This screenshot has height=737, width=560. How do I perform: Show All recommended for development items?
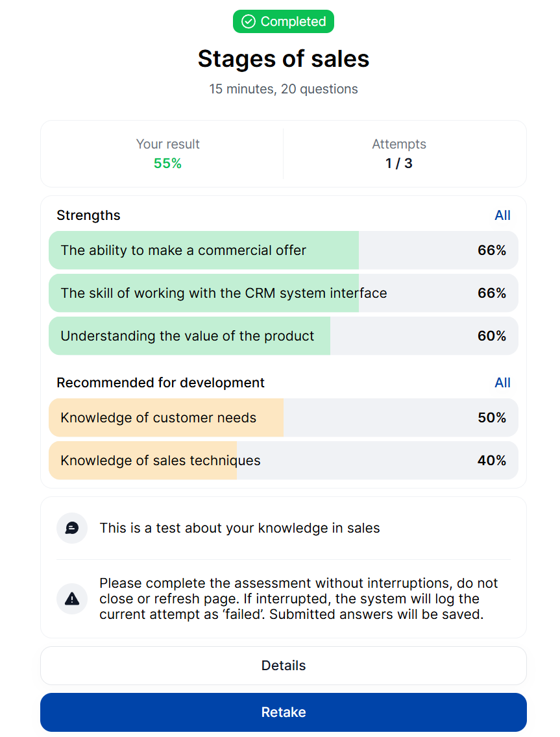[502, 383]
